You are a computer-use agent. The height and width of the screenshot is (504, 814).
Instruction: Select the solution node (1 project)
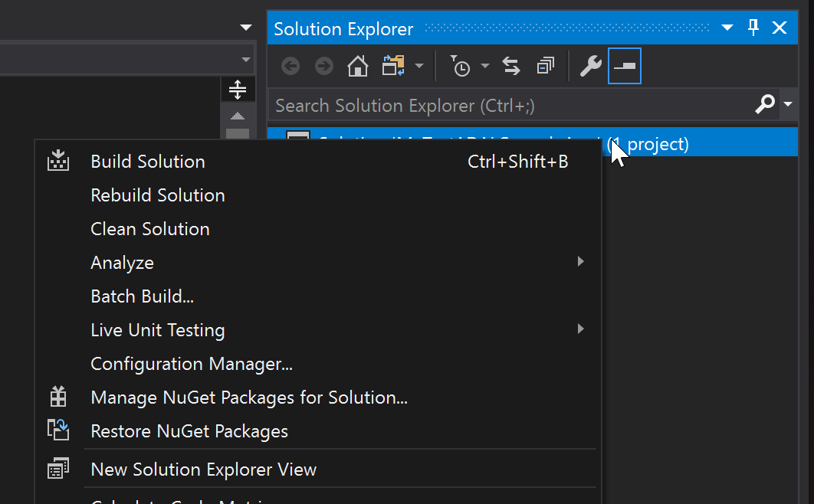[533, 142]
